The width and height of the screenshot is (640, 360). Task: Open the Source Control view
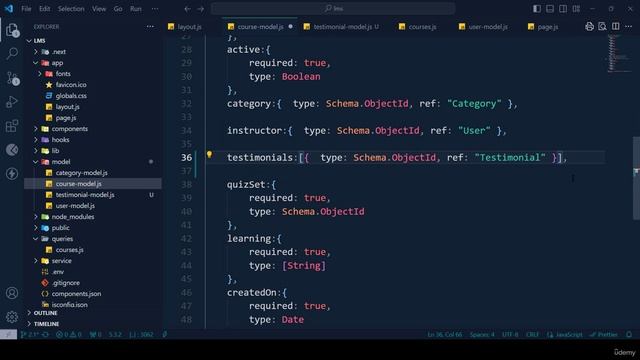tap(12, 78)
